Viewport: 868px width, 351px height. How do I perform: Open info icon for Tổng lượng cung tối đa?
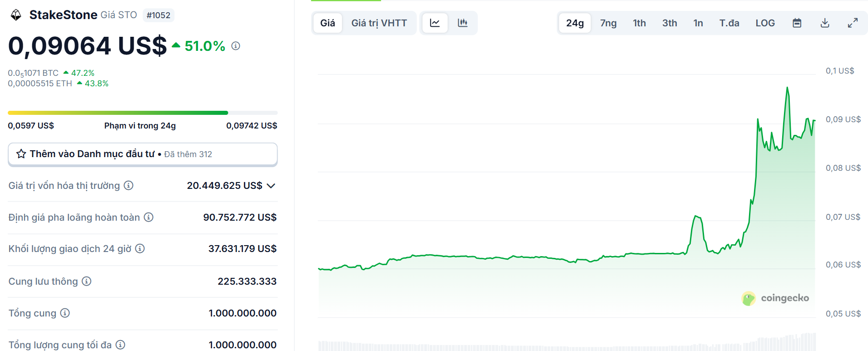[x=120, y=345]
